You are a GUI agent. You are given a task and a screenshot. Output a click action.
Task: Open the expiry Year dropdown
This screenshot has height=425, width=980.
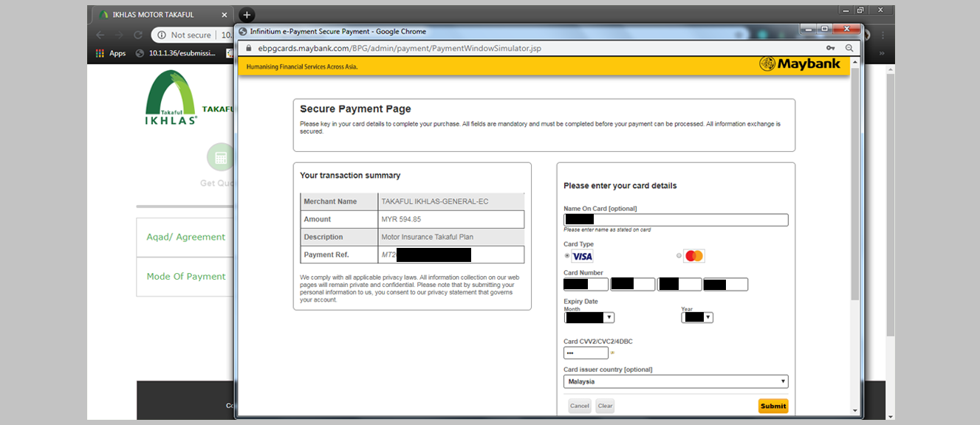click(x=697, y=317)
